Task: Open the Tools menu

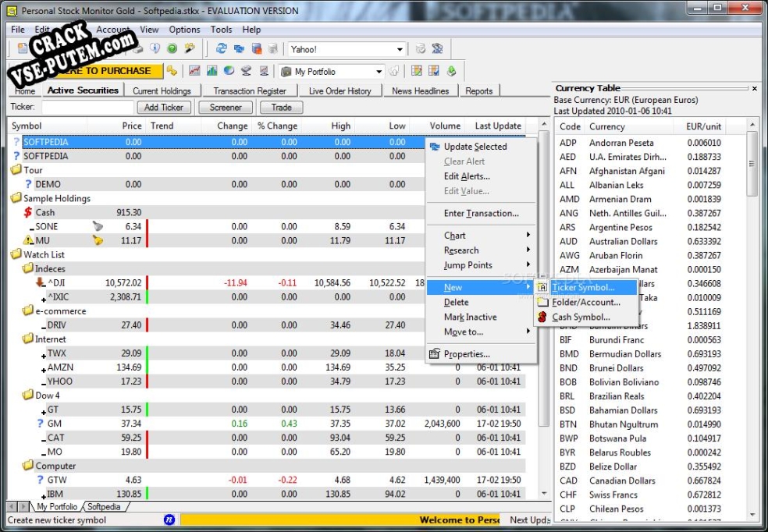Action: point(221,30)
